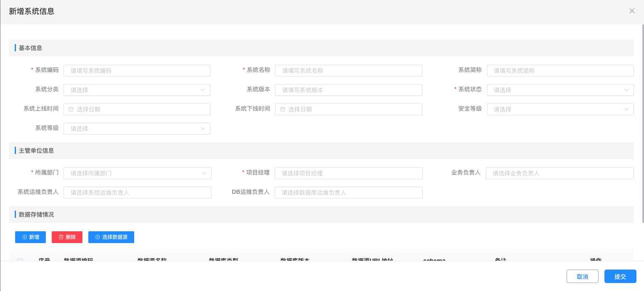The width and height of the screenshot is (644, 291).
Task: Click the 取消 button
Action: (582, 277)
